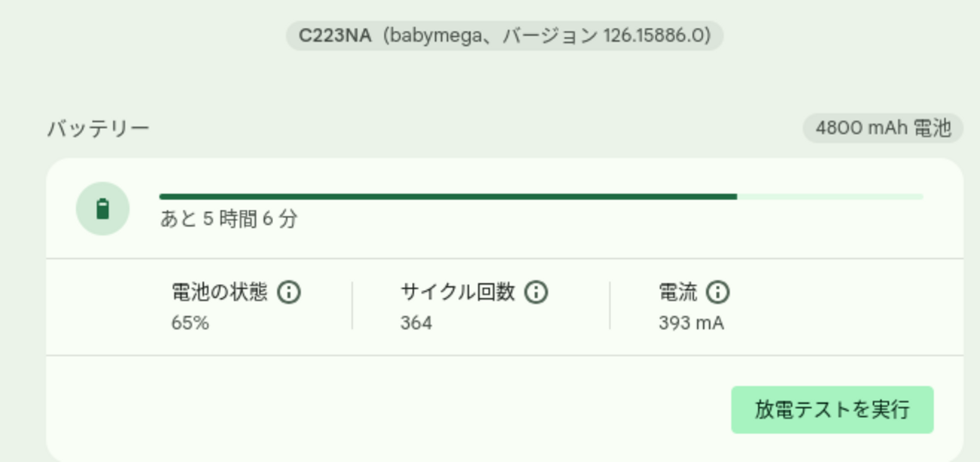Show the サイクル回数 info tooltip icon
Image resolution: width=980 pixels, height=462 pixels.
[536, 292]
